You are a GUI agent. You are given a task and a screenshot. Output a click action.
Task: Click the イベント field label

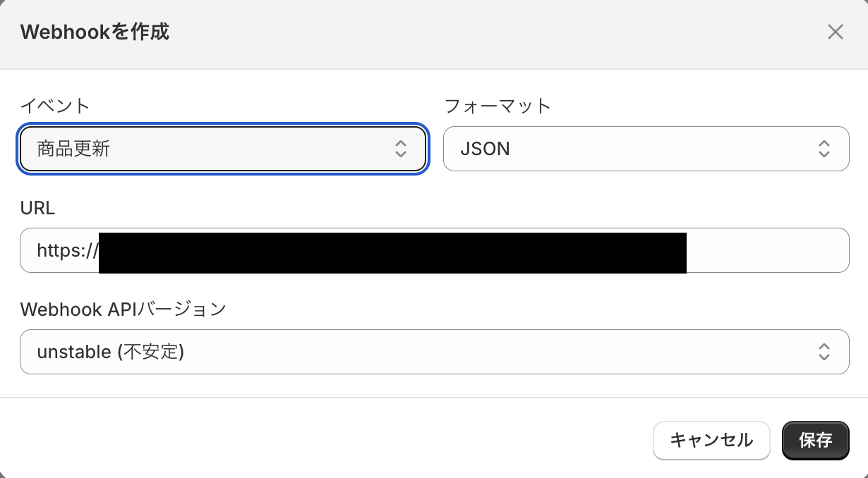(55, 106)
